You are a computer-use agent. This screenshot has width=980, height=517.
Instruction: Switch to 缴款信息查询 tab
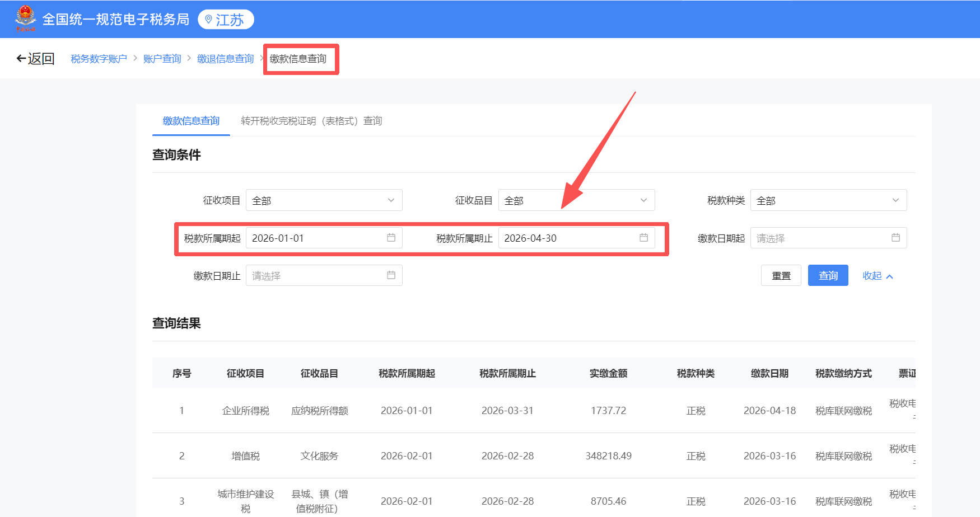[x=191, y=121]
